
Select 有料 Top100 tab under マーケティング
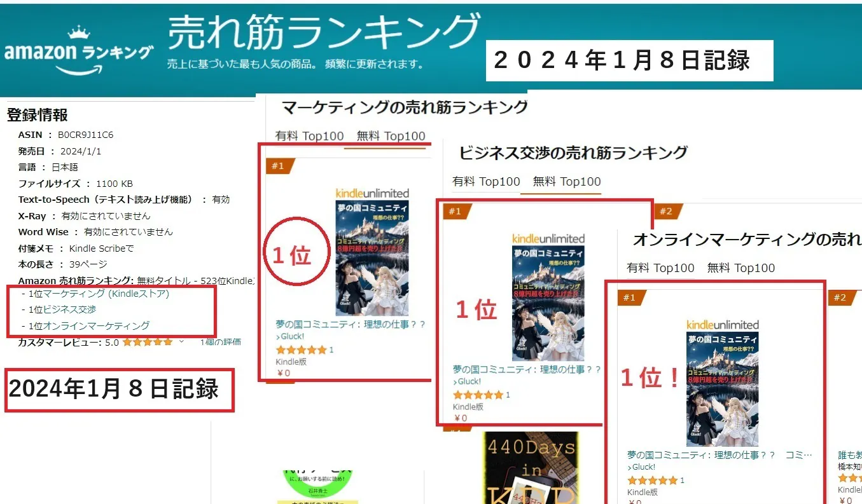point(309,136)
